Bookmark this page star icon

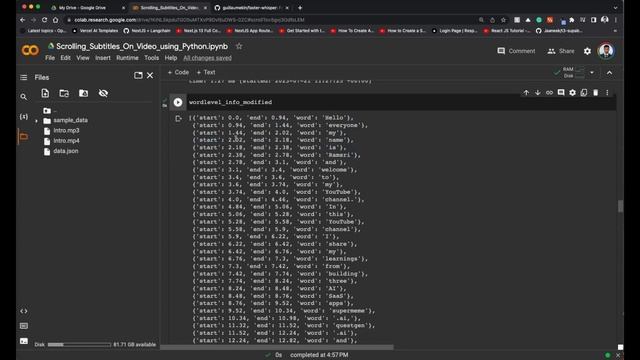point(504,20)
